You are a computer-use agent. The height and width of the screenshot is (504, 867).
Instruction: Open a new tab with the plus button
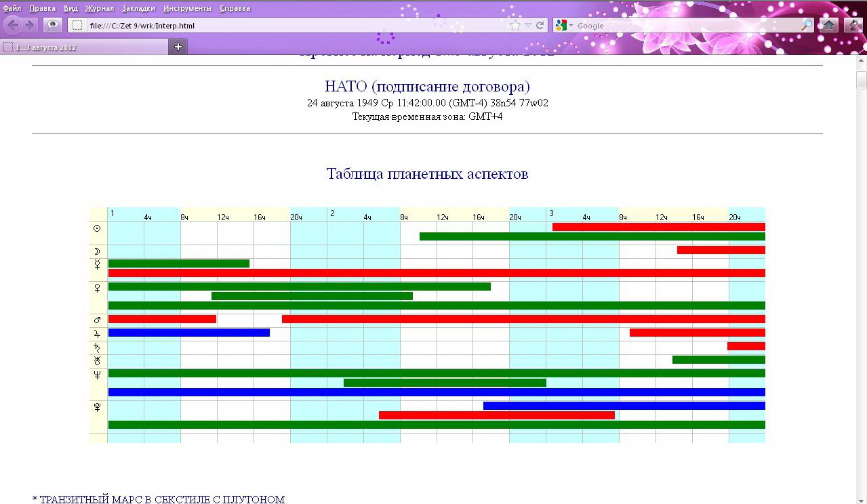[178, 47]
